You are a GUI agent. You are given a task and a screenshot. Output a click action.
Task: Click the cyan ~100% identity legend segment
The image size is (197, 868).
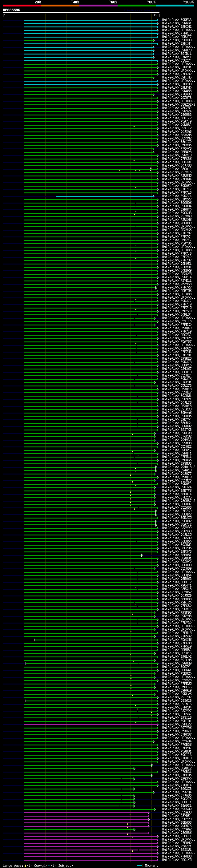pyautogui.click(x=175, y=6)
